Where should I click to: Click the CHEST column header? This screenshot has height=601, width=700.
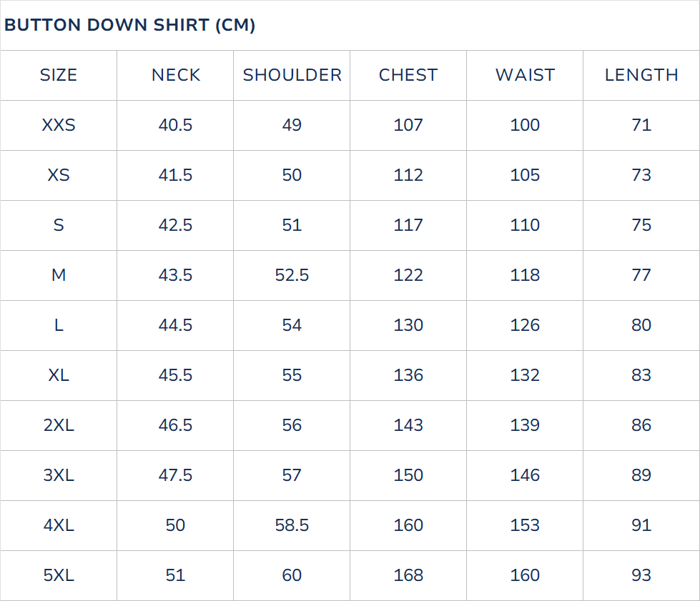408,75
